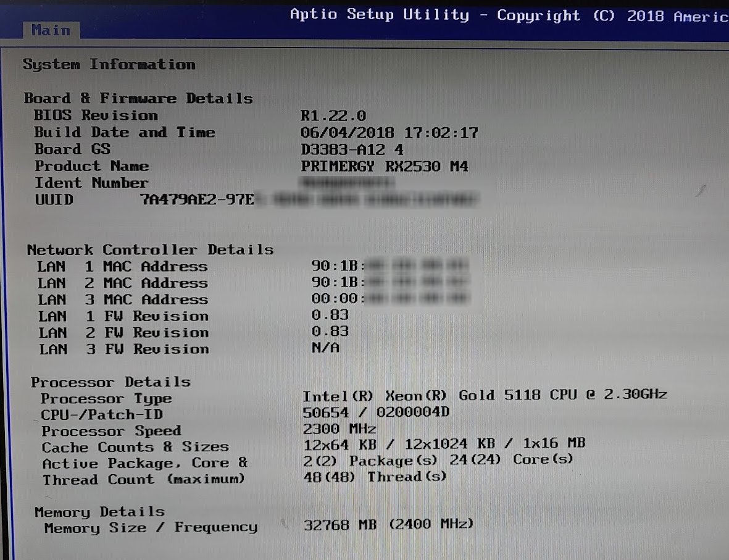Click memory value 32768 MB (2400 MHz)
Viewport: 729px width, 560px height.
(x=389, y=525)
